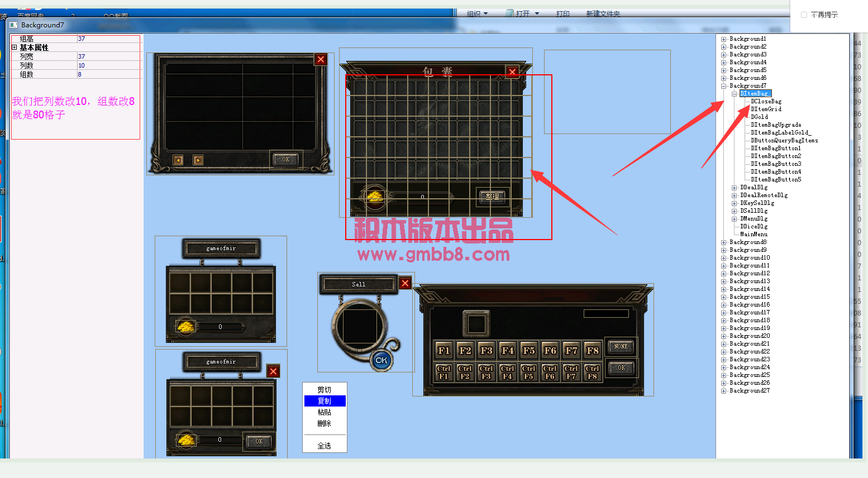Select the Ctrl F2 key button
This screenshot has width=868, height=478.
pos(465,372)
